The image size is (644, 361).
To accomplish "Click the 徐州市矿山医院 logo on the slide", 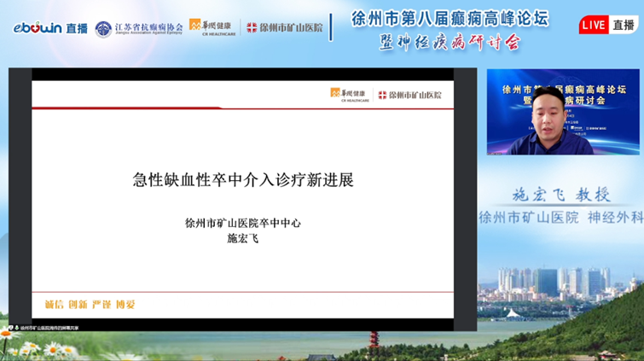I will [410, 95].
